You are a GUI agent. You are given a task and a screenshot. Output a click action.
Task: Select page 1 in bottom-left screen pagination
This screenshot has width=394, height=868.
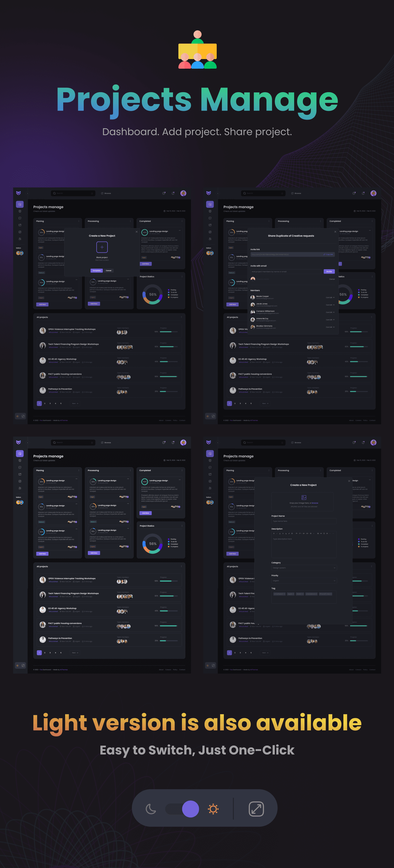click(39, 653)
